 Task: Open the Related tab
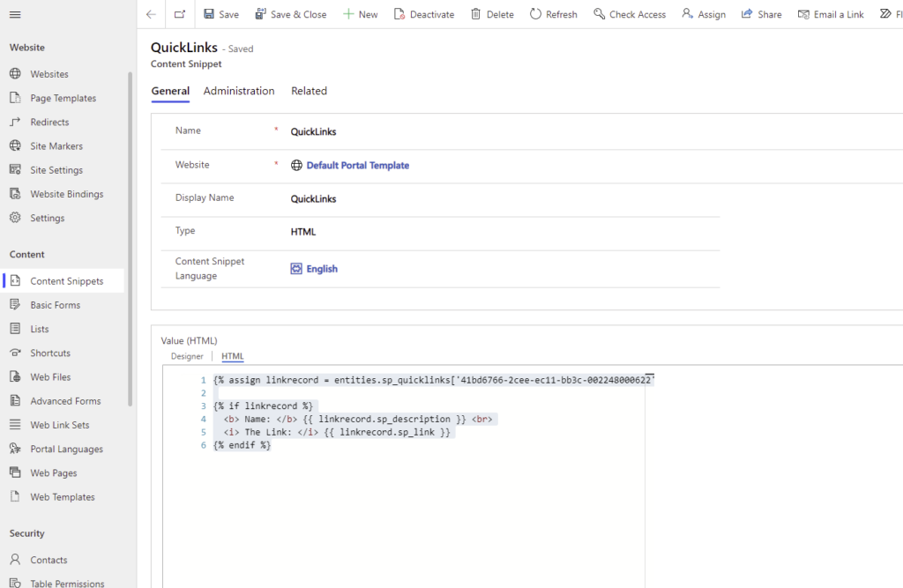pos(309,91)
